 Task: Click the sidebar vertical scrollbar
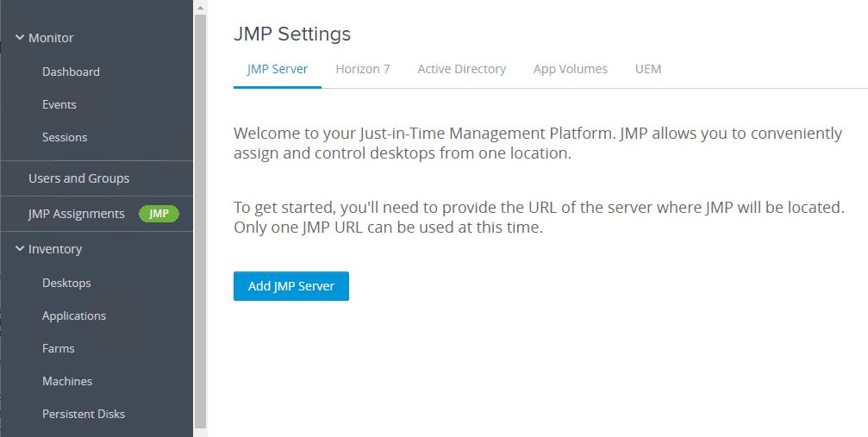pos(200,215)
